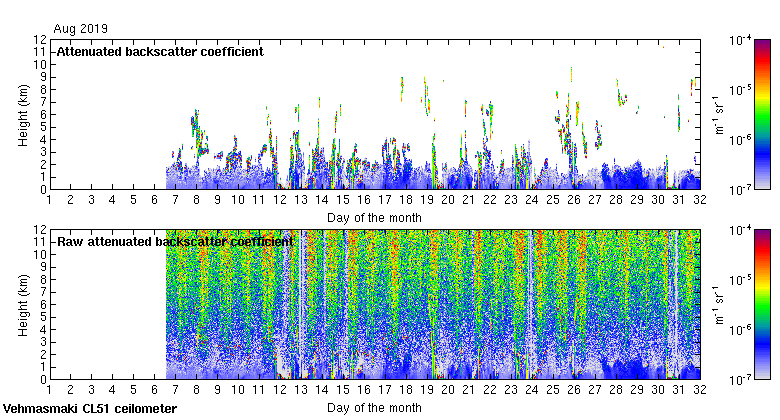Screen dimensions: 780x420
Task: Click the 12 km tick on top plot's y-axis
Action: 41,40
